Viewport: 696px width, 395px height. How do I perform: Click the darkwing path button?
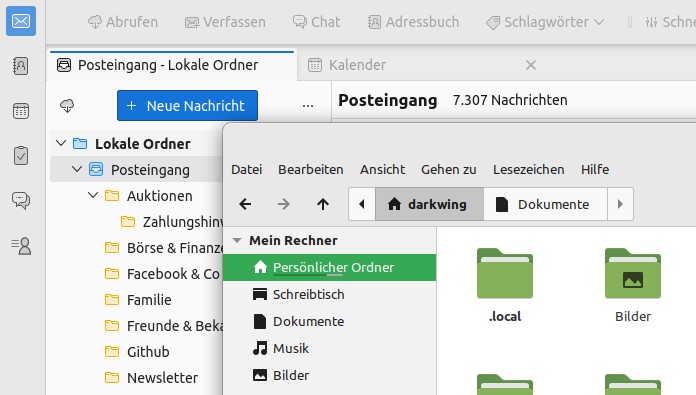(x=429, y=204)
